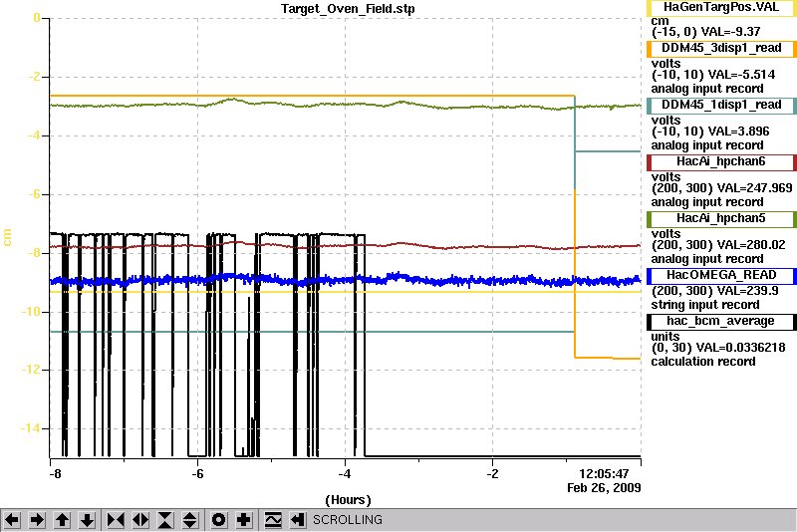Click the -2 tick label on time axis
This screenshot has height=532, width=797.
coord(492,474)
